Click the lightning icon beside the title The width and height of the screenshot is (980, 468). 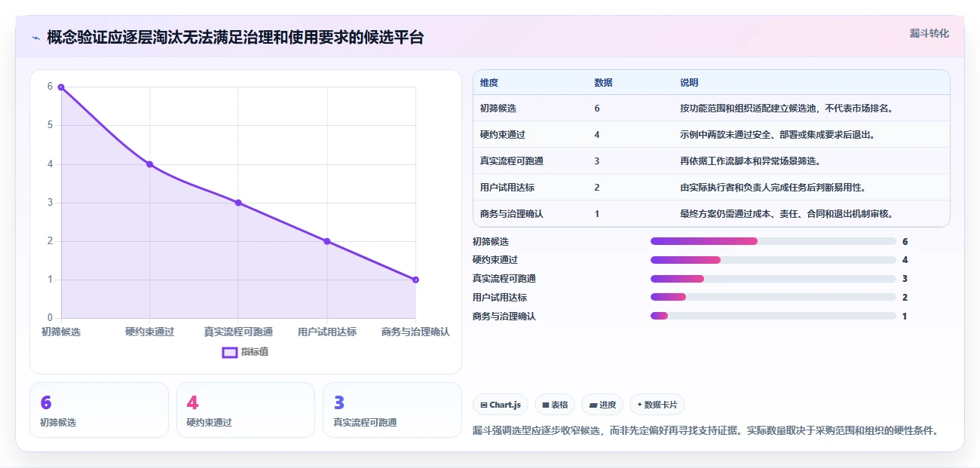point(35,37)
